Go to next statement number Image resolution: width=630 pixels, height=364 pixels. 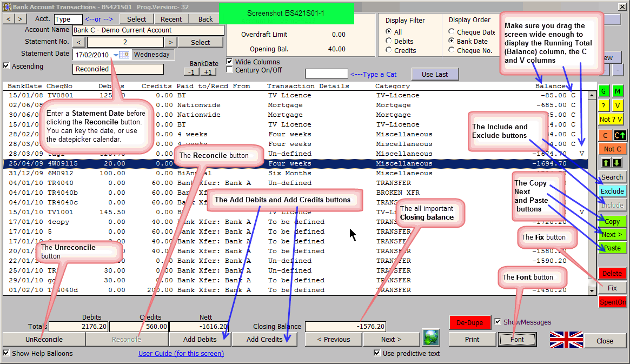click(x=170, y=42)
